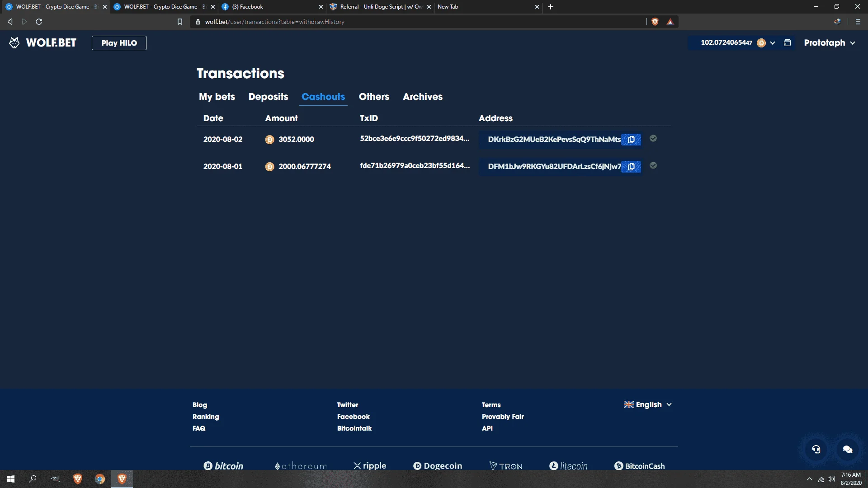Switch to the My bets tab
Screen dimensions: 868x488
pos(217,97)
